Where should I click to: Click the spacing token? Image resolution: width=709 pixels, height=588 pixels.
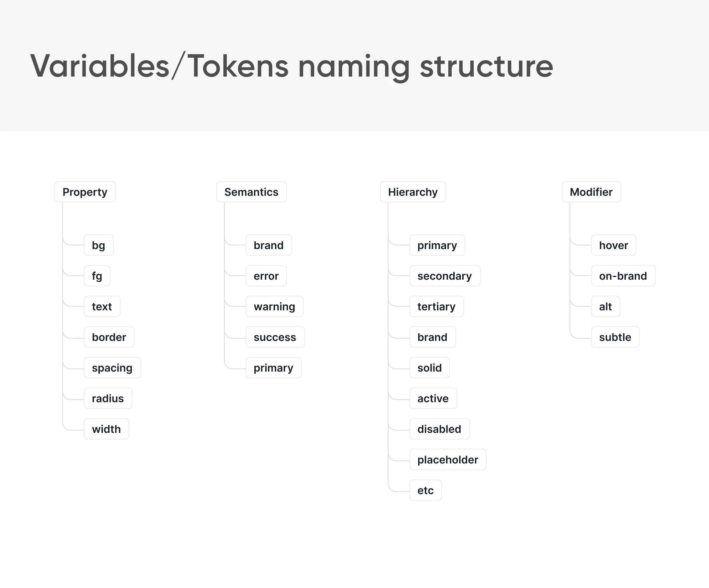point(112,368)
